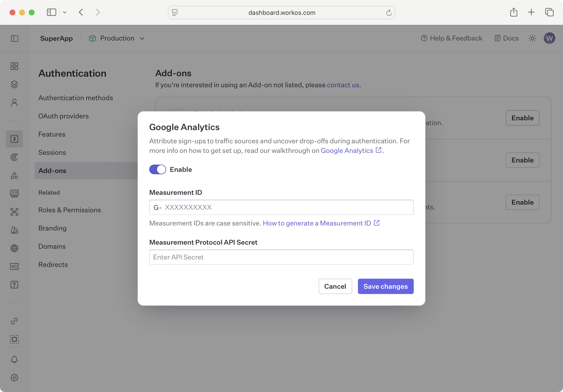Switch to the Add-ons section
Screen dimensions: 563x392
[52, 171]
